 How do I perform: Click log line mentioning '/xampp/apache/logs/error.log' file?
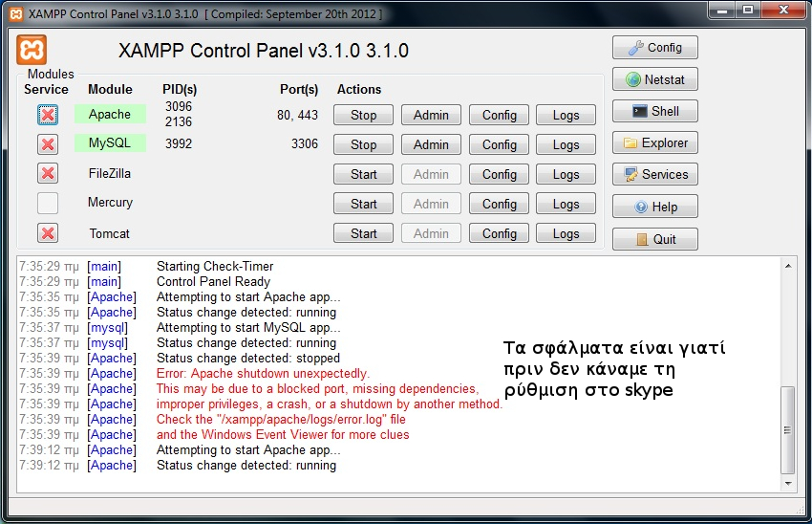pos(281,420)
